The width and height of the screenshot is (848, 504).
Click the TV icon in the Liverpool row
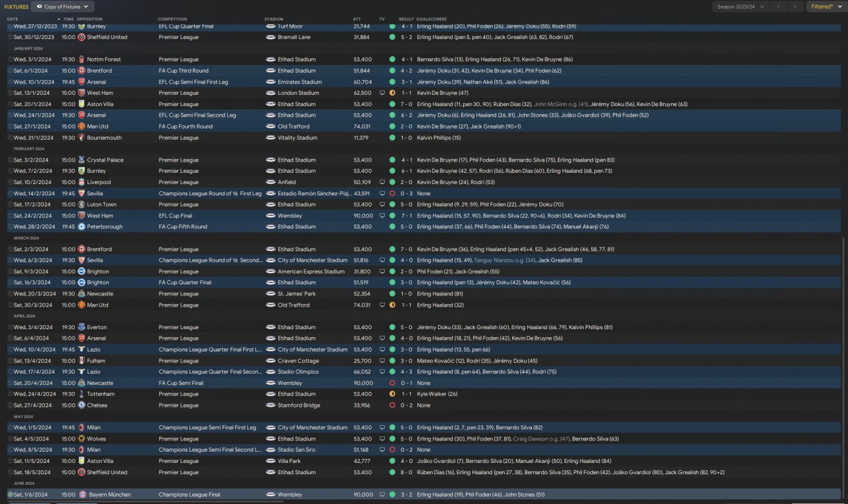pos(382,182)
